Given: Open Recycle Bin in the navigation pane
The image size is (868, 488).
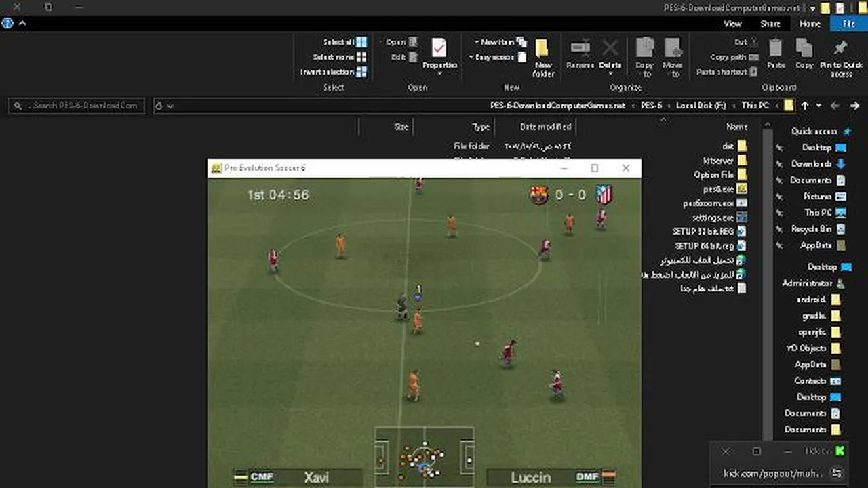Looking at the screenshot, I should (818, 229).
